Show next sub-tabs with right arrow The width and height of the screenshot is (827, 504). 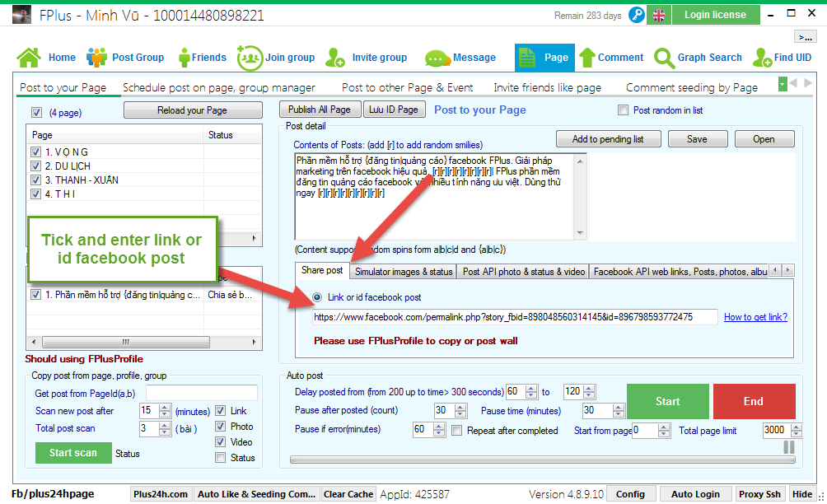point(807,83)
